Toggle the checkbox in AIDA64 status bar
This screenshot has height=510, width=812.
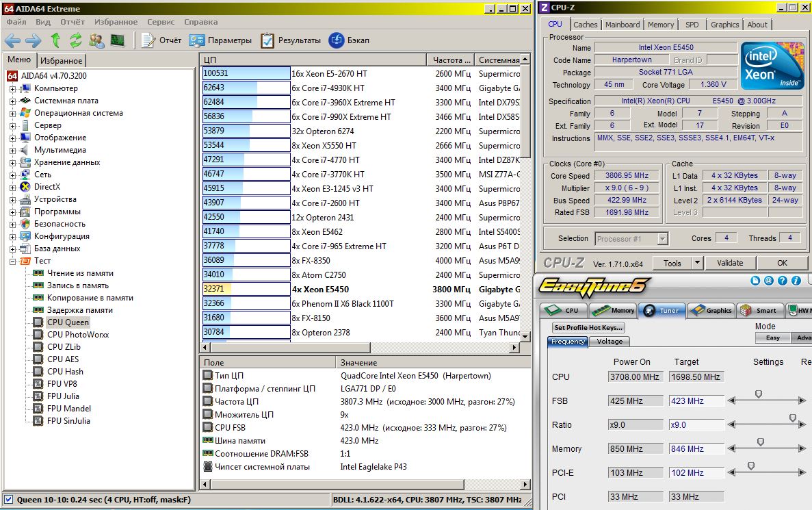click(x=8, y=500)
